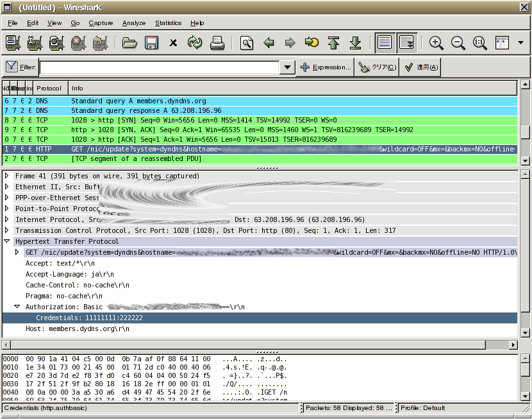Click the クリア(C) clear filter button
The width and height of the screenshot is (532, 419).
(377, 67)
